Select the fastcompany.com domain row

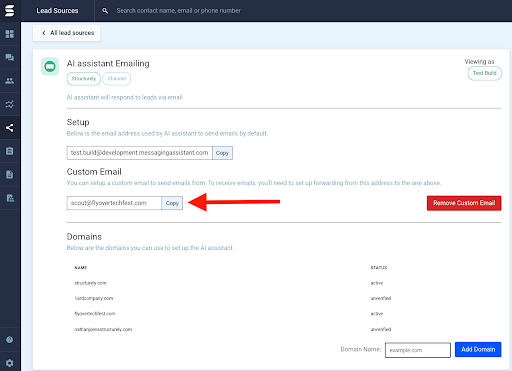point(284,298)
